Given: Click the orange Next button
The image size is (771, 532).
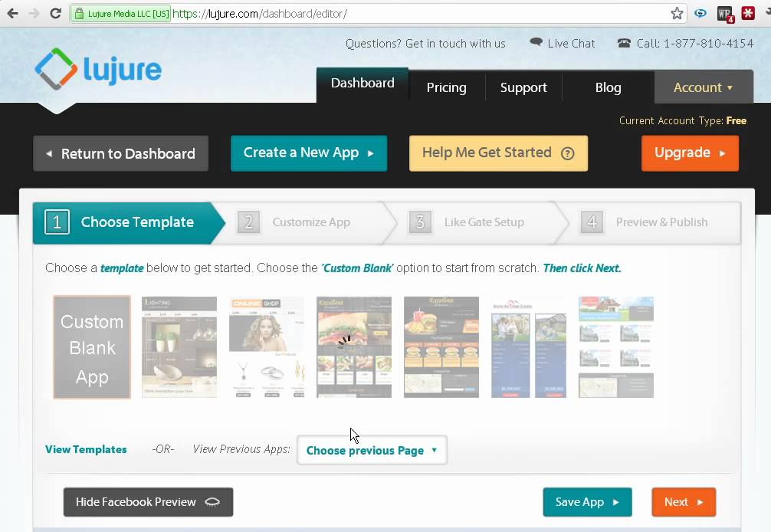Looking at the screenshot, I should point(684,502).
